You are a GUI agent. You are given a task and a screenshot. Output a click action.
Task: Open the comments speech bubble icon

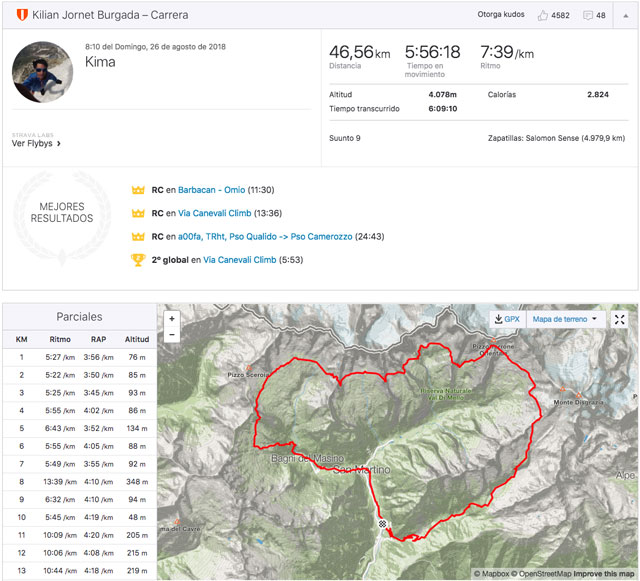[x=589, y=16]
